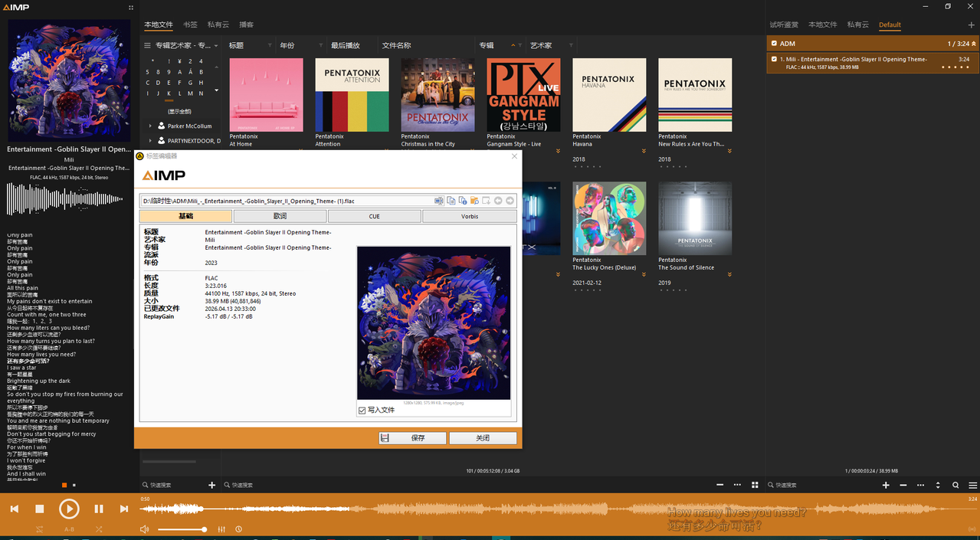The width and height of the screenshot is (980, 540).
Task: Expand the Parker McCollum artist node
Action: click(x=150, y=126)
